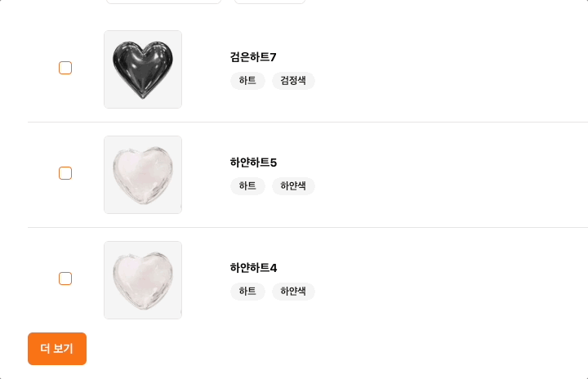Screen dimensions: 588x379
Task: Click the 하얀색 tag under 하얀하트4
Action: [x=293, y=292]
